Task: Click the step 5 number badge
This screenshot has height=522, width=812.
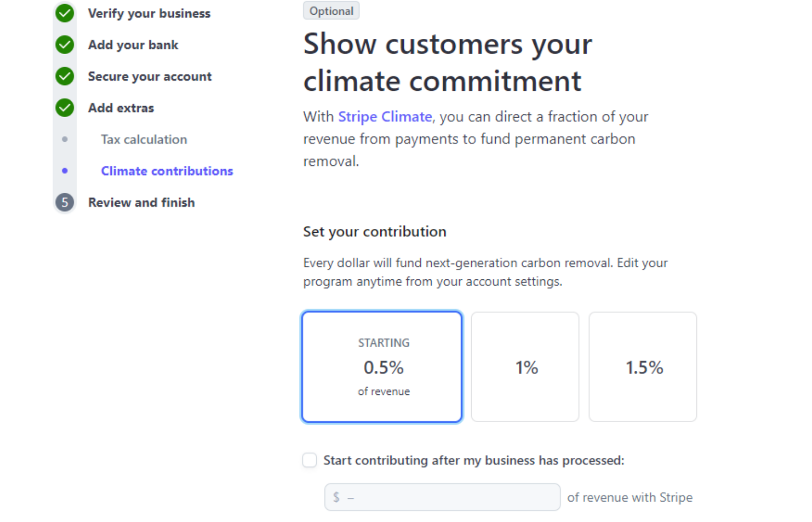Action: (65, 202)
